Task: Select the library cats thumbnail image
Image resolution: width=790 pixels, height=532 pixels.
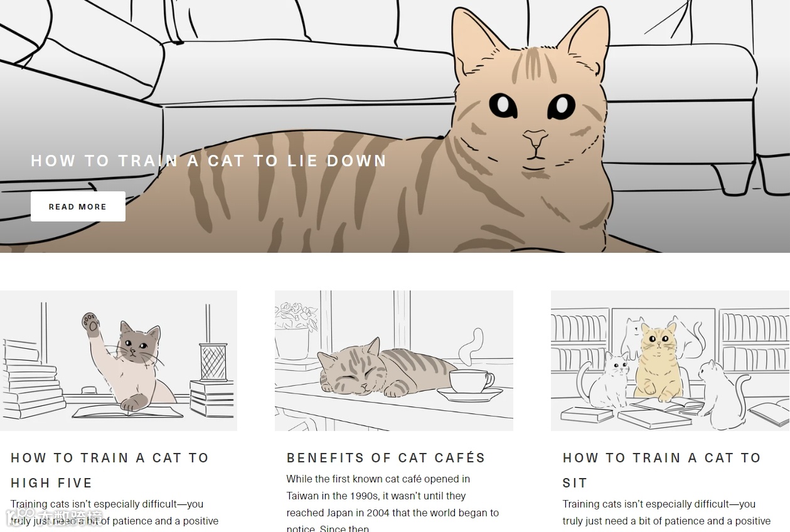Action: click(670, 361)
